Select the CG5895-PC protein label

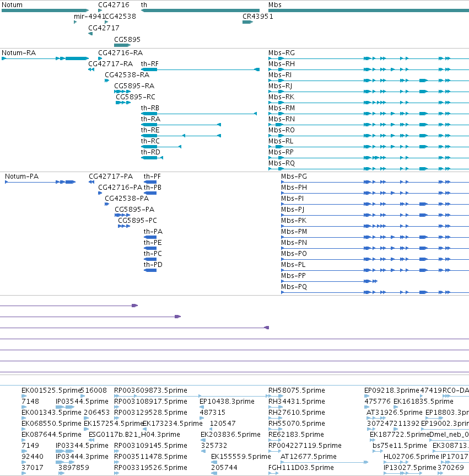coord(137,221)
